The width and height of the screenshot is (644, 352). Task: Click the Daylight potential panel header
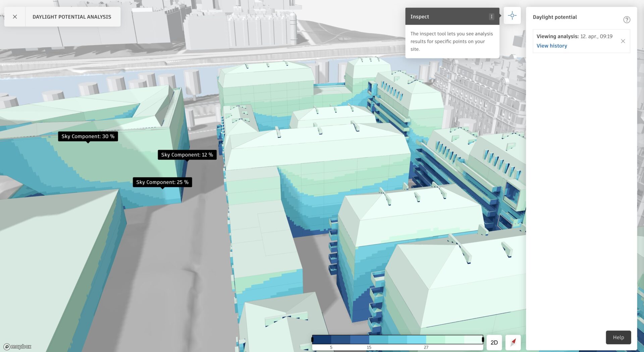(x=554, y=17)
